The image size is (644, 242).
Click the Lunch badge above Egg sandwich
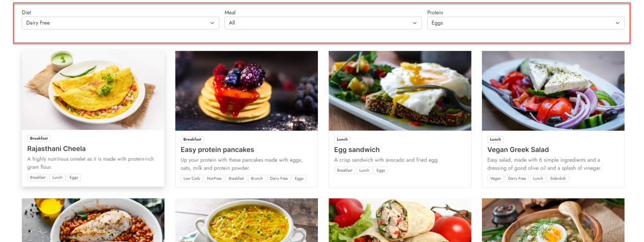342,139
